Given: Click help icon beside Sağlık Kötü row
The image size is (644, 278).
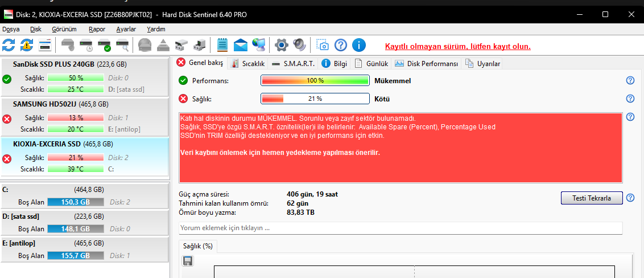Looking at the screenshot, I should [x=630, y=99].
